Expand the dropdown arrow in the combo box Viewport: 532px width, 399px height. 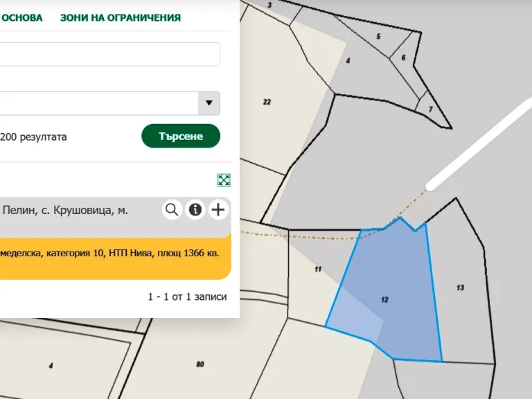coord(209,103)
